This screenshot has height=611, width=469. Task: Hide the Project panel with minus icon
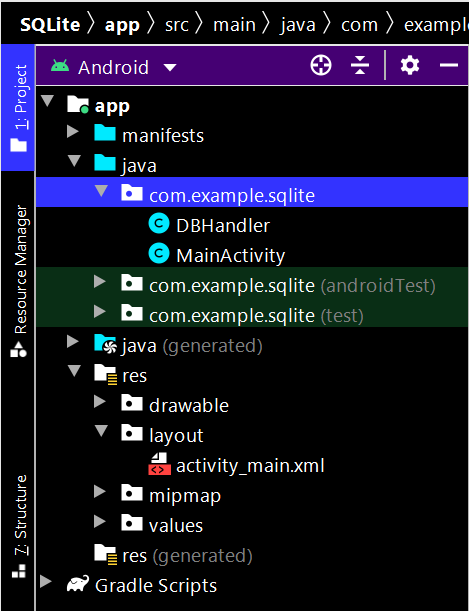[449, 65]
